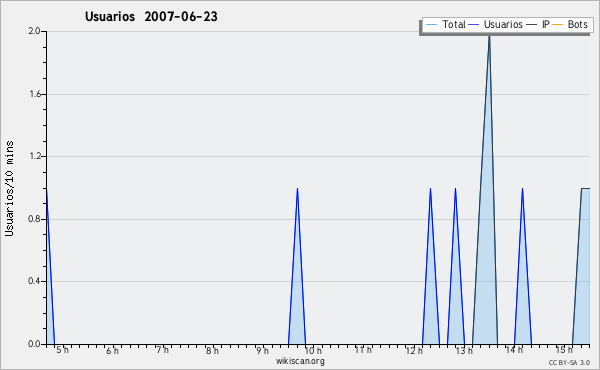This screenshot has width=600, height=370.
Task: Click the 1.2 y-axis value
Action: pyautogui.click(x=34, y=156)
